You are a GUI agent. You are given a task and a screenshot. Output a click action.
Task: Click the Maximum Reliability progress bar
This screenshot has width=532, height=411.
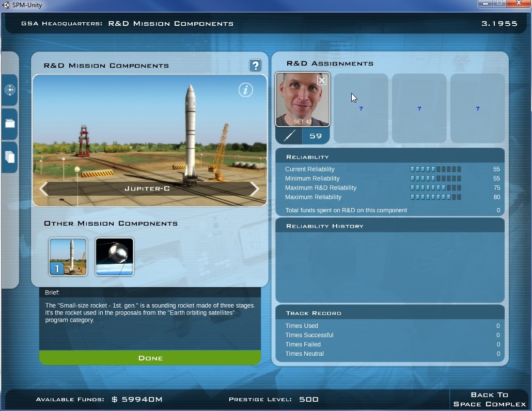tap(435, 197)
